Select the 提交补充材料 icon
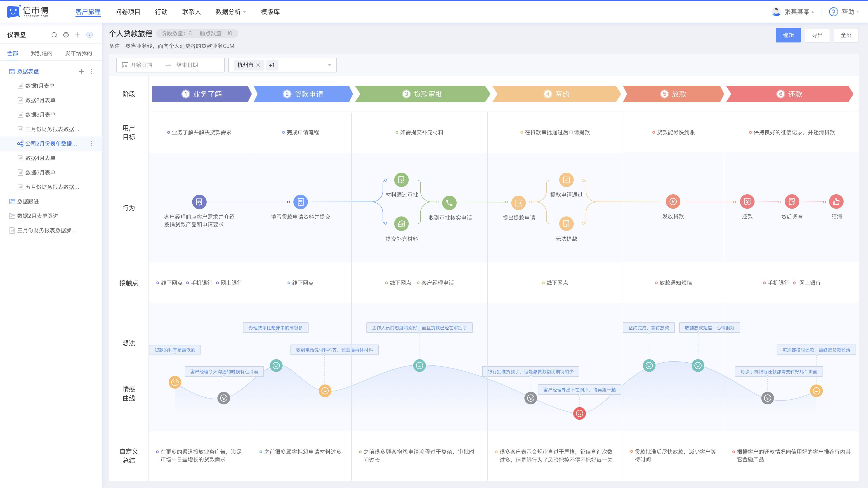The image size is (868, 488). (401, 224)
